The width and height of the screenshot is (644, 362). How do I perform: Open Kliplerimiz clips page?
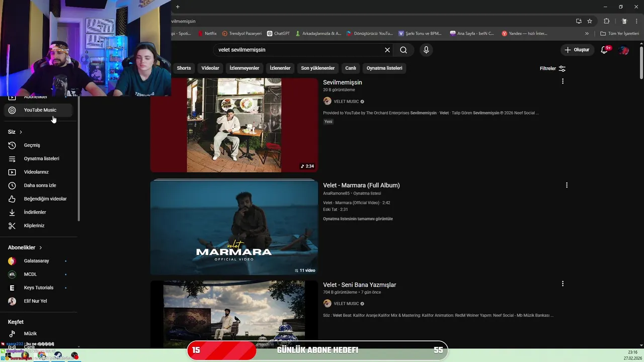pyautogui.click(x=38, y=226)
